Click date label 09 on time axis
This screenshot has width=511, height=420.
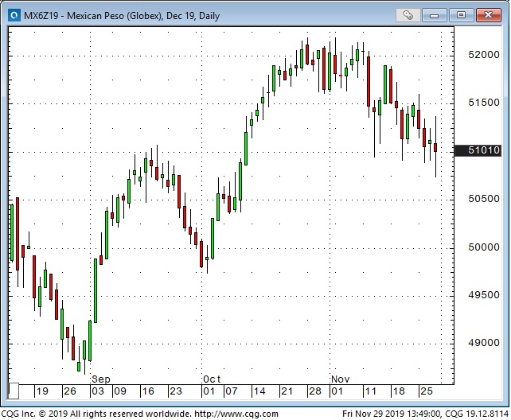click(x=120, y=391)
